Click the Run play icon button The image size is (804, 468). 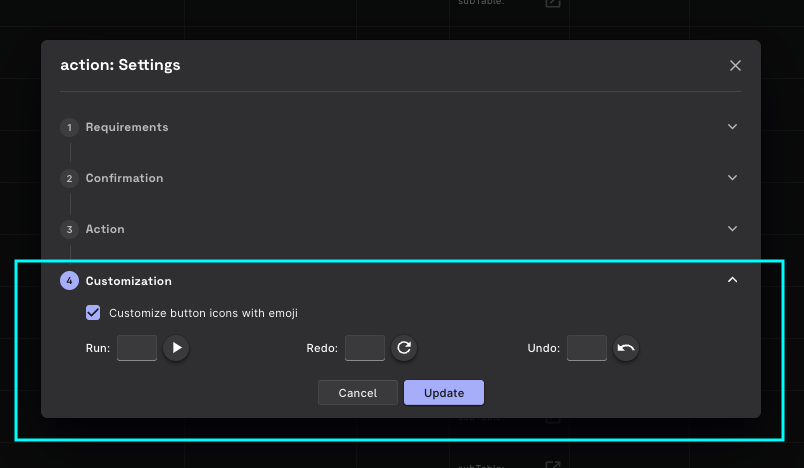(x=176, y=348)
